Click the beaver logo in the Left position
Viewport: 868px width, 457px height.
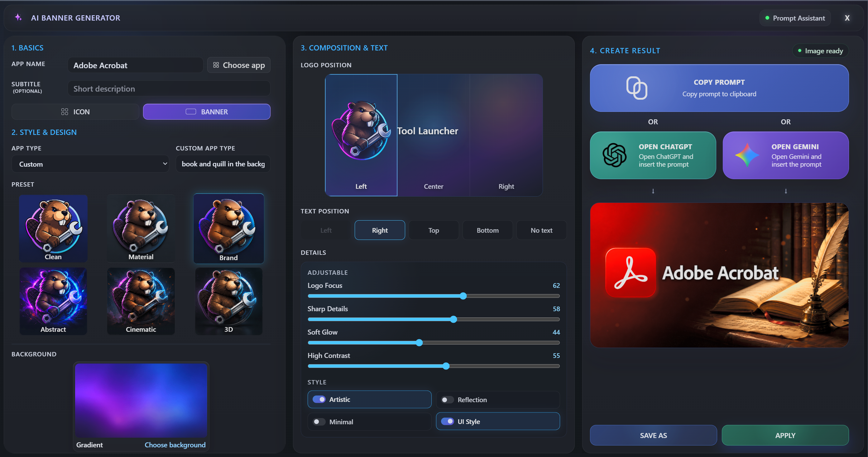[x=361, y=130]
